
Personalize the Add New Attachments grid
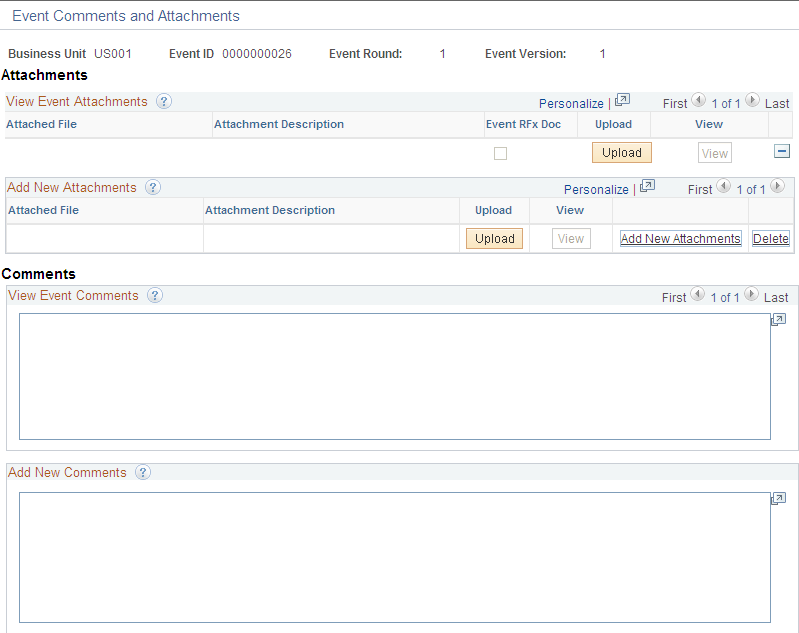pyautogui.click(x=596, y=190)
